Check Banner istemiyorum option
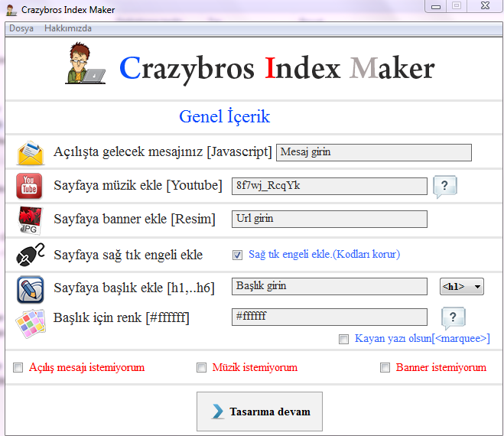504x436 pixels. 385,367
